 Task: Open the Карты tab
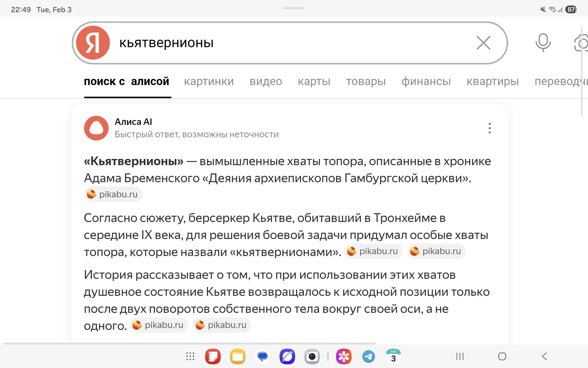click(314, 81)
